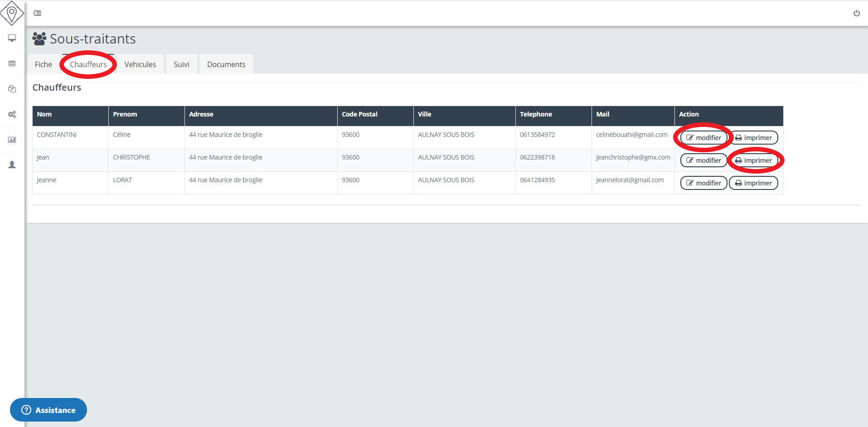Select the Chauffeurs tab

[88, 64]
